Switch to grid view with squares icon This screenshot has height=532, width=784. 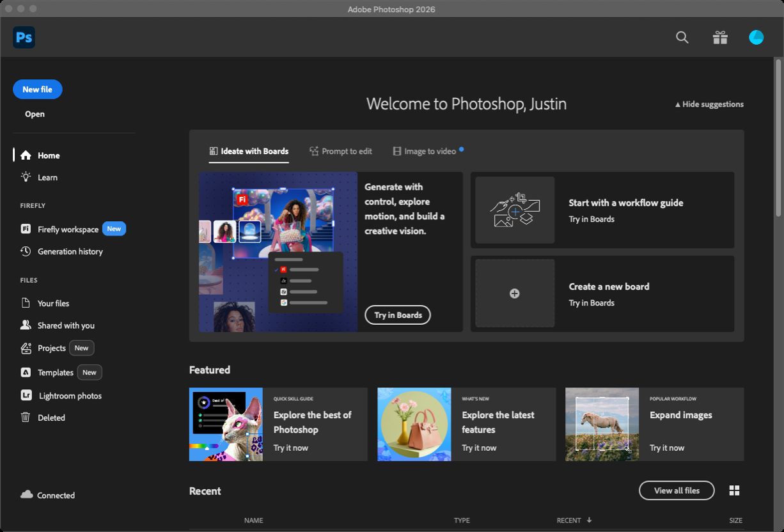[734, 490]
